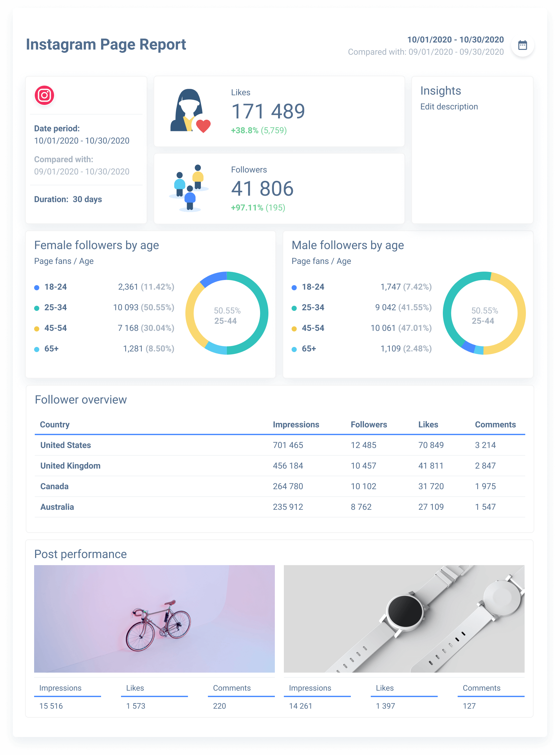Click Australia comments 1 547

[x=485, y=507]
